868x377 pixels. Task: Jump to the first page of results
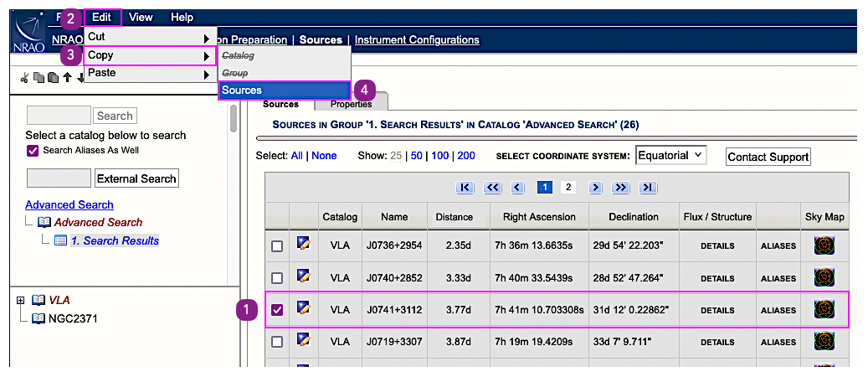pos(465,187)
